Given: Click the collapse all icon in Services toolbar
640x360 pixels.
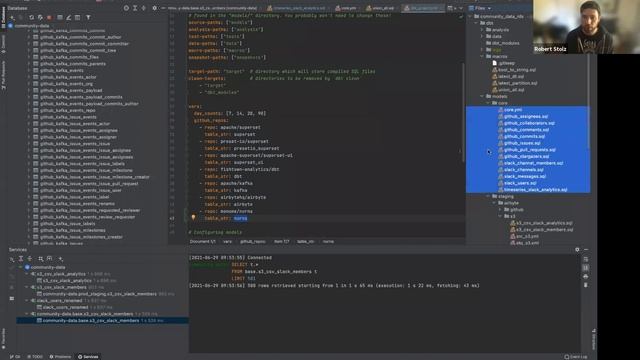Looking at the screenshot, I should [x=30, y=259].
